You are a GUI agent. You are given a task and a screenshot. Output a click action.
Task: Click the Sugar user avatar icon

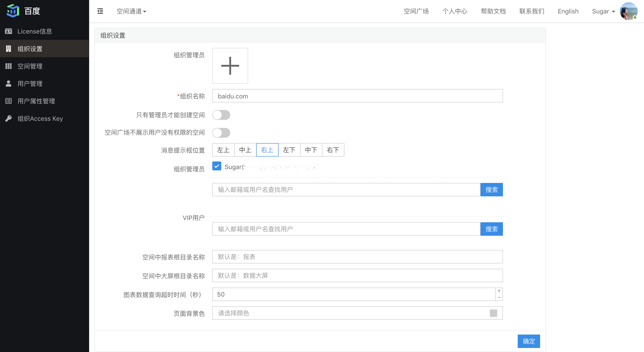628,11
